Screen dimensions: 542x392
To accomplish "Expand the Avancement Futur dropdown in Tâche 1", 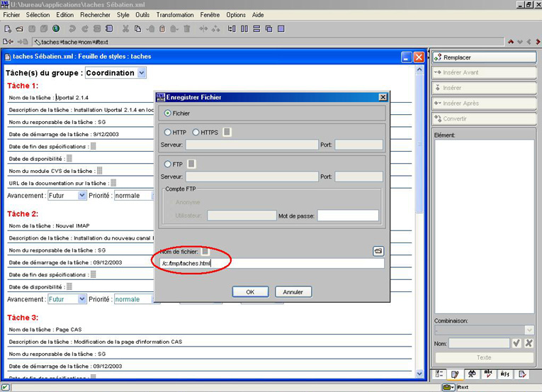I will [x=82, y=195].
